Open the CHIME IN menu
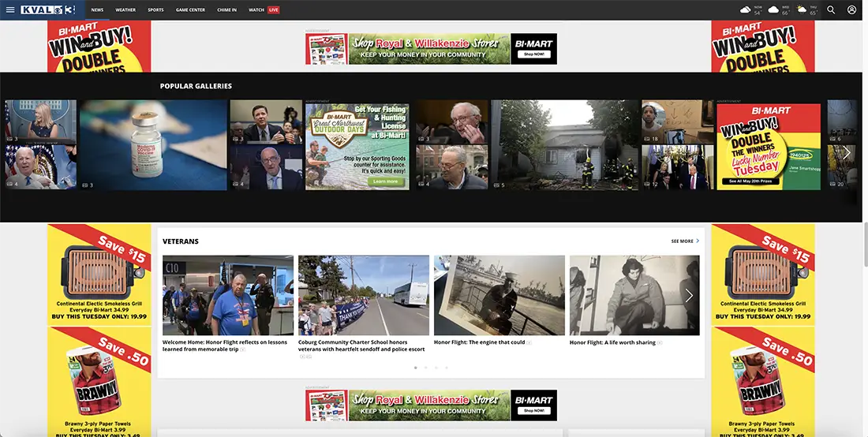 pyautogui.click(x=227, y=10)
